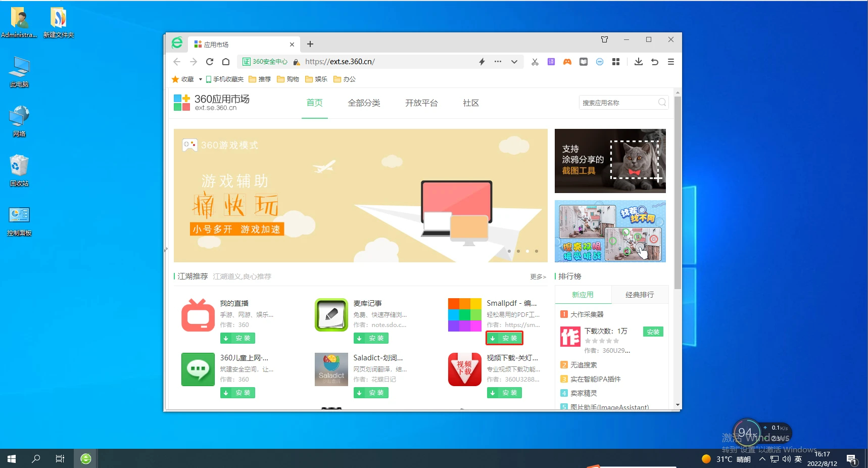The height and width of the screenshot is (468, 868).
Task: Click the 视频下载 red app icon
Action: [x=465, y=369]
